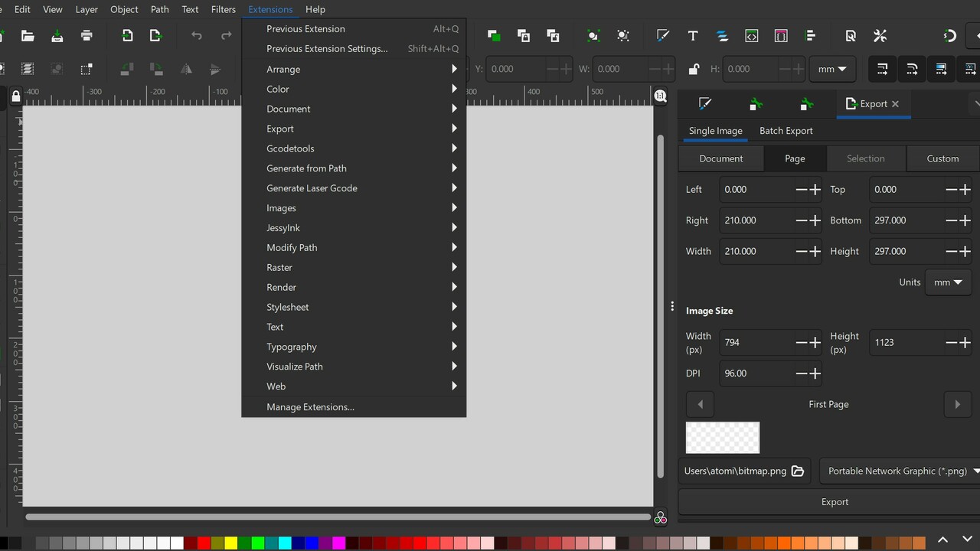Select the Document export area button
Viewport: 980px width, 551px height.
720,158
